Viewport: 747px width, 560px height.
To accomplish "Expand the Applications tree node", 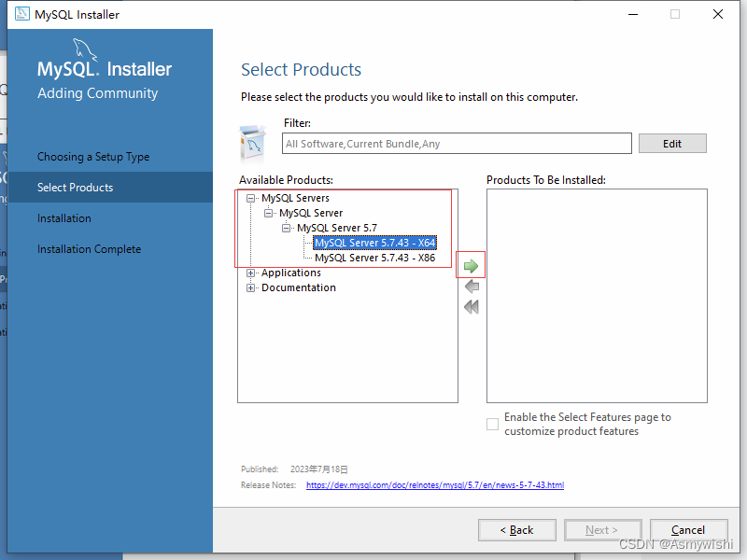I will click(x=250, y=273).
